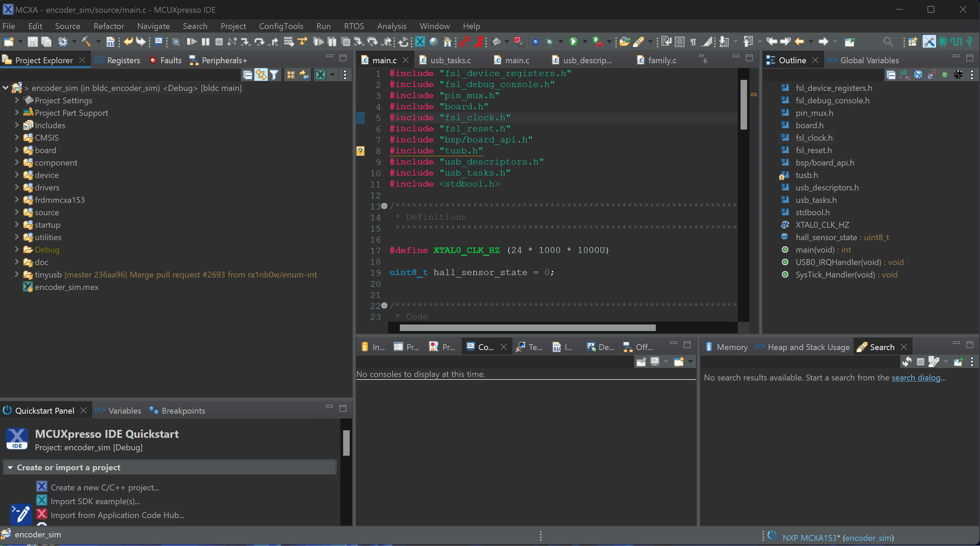Open the ConfigTools menu
This screenshot has width=980, height=546.
point(281,26)
